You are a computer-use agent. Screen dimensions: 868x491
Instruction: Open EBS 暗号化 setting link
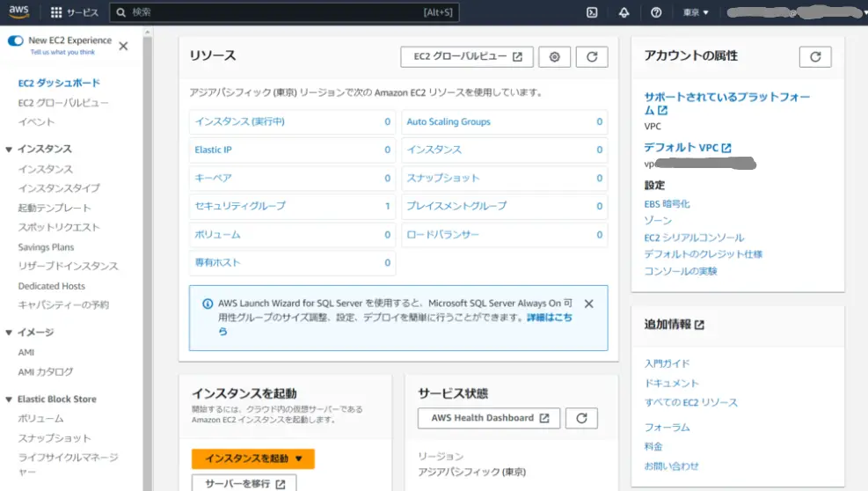[667, 204]
